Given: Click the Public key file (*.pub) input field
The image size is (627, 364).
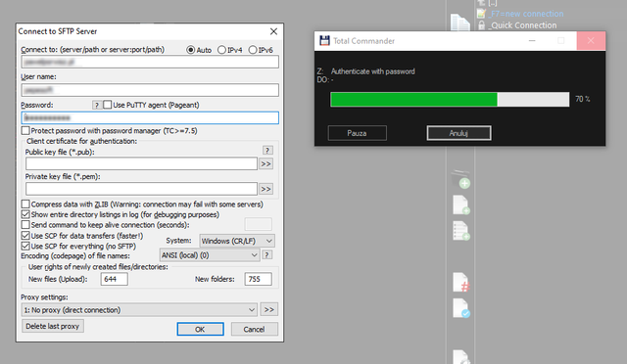Looking at the screenshot, I should (141, 163).
